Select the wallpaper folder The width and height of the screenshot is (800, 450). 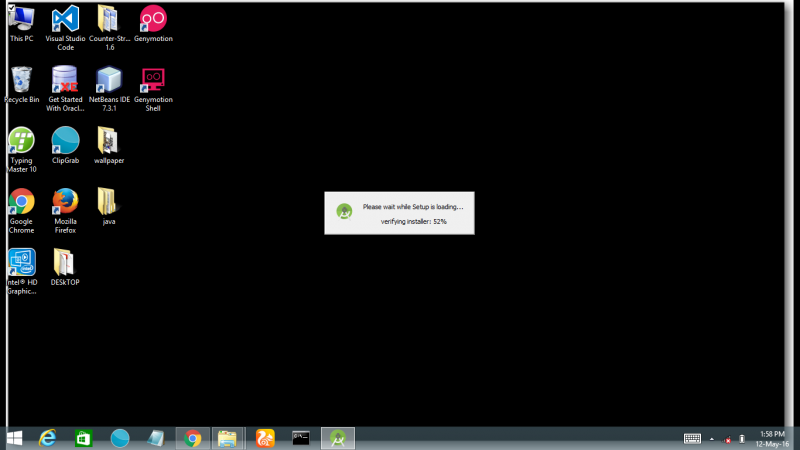click(109, 145)
